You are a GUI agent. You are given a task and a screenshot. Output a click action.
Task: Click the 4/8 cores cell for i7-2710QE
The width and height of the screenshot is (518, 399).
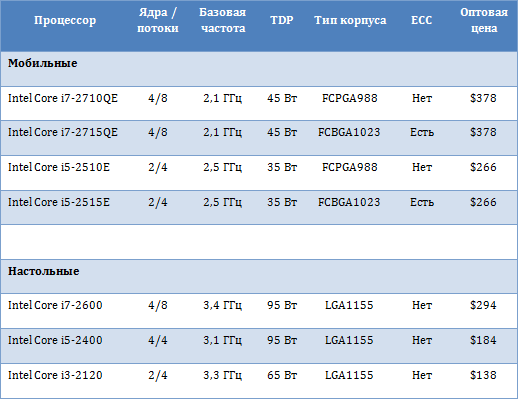(x=158, y=98)
